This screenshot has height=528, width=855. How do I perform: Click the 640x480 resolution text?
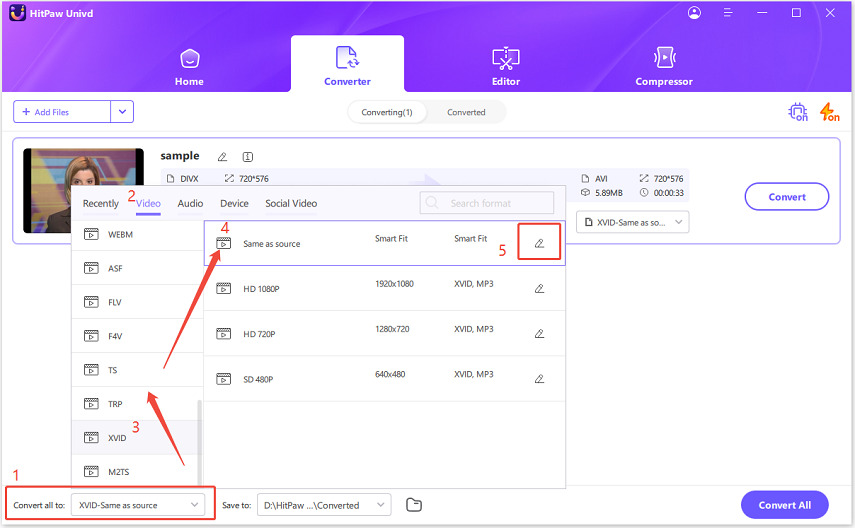click(x=390, y=374)
